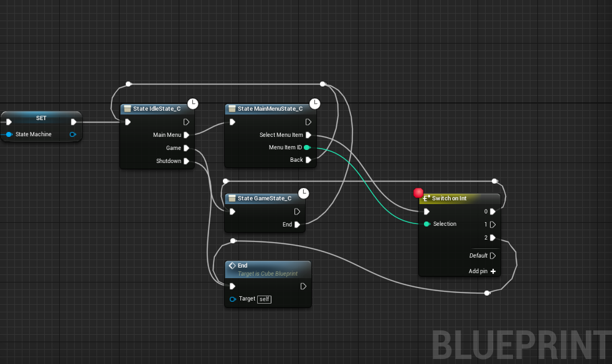Select the SET node title
The height and width of the screenshot is (364, 612).
pyautogui.click(x=41, y=118)
